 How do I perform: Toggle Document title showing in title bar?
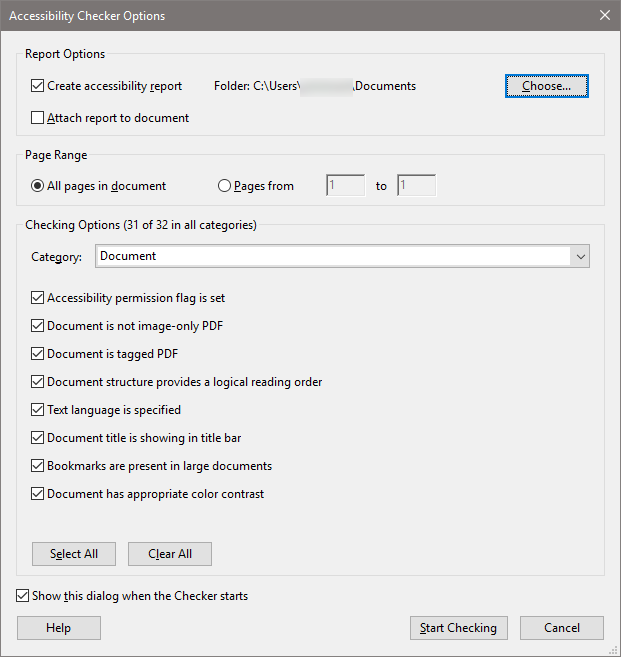[38, 438]
